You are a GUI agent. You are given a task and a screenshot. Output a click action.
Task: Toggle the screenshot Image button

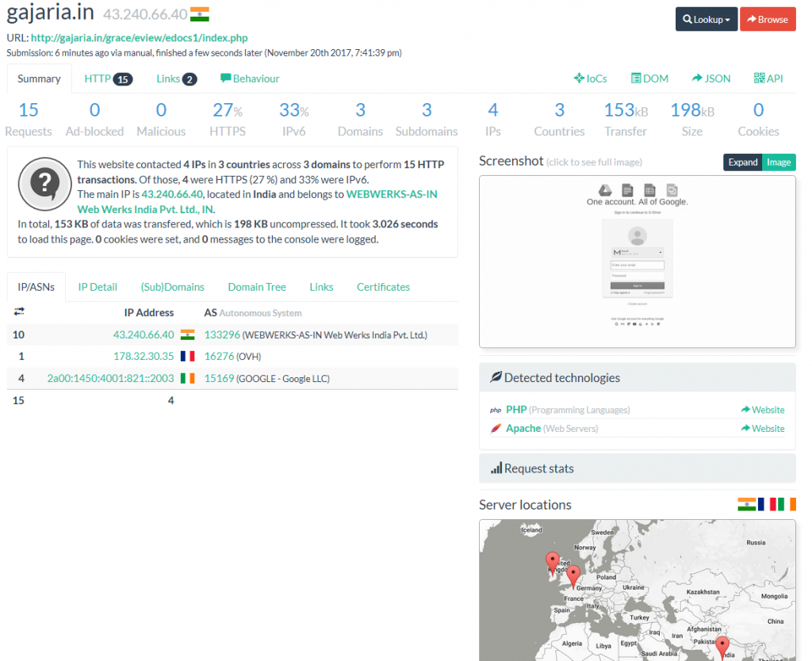[779, 162]
